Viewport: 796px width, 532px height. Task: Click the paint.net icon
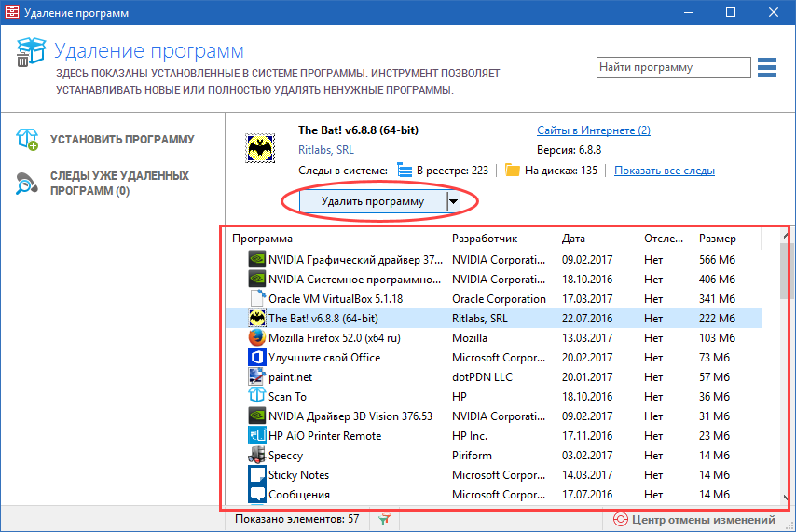257,376
